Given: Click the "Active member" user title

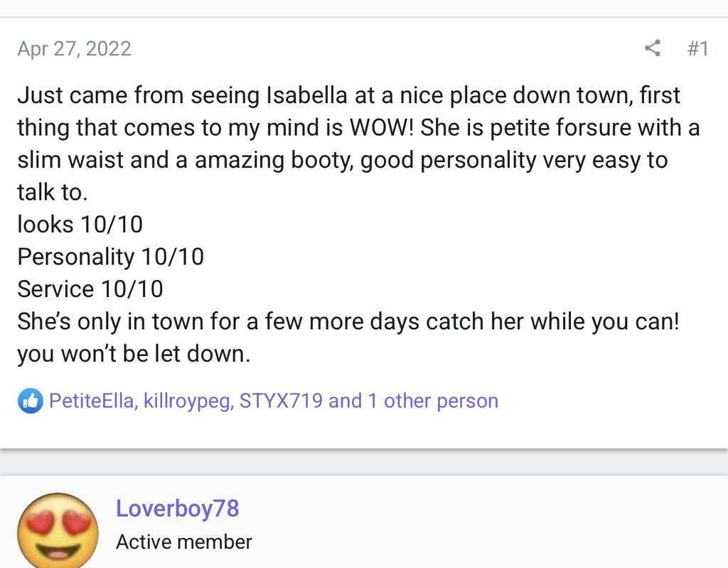Looking at the screenshot, I should coord(183,542).
